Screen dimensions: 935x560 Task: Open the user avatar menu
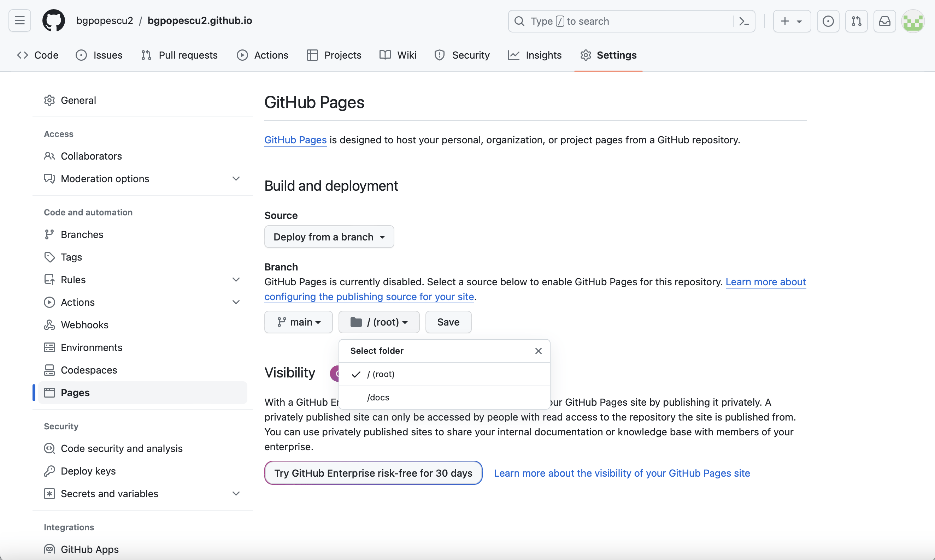(x=913, y=21)
